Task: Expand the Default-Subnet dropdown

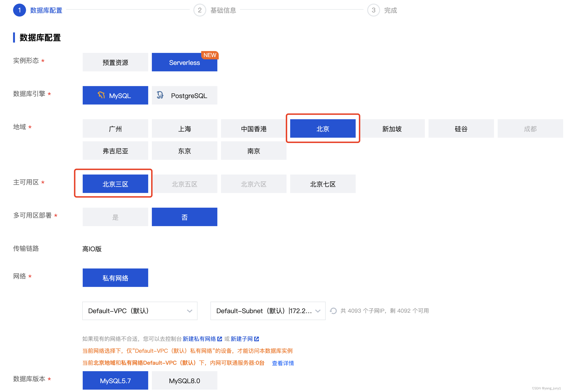Action: click(268, 311)
